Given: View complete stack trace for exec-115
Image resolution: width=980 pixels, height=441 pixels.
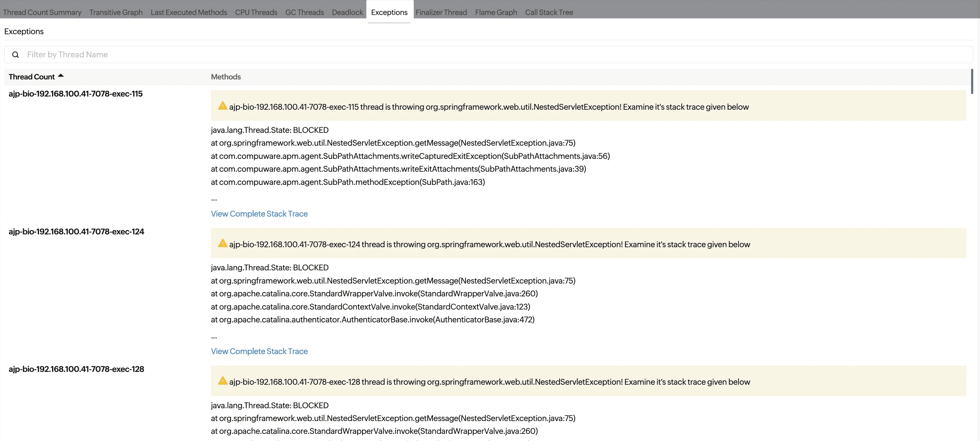Looking at the screenshot, I should (259, 214).
